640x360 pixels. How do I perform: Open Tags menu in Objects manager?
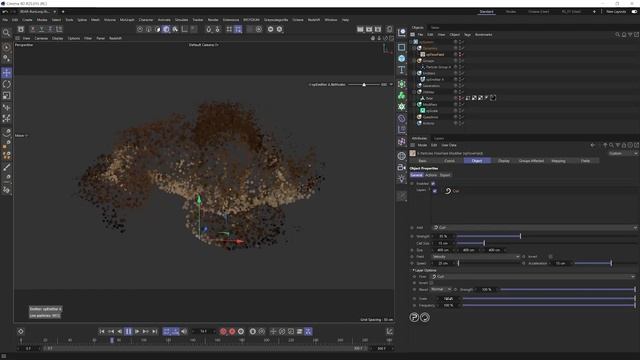467,35
